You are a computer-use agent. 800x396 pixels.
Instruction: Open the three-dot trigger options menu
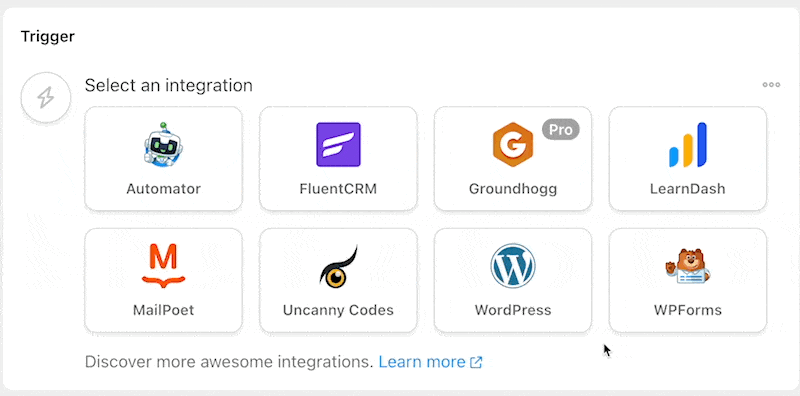(x=771, y=85)
